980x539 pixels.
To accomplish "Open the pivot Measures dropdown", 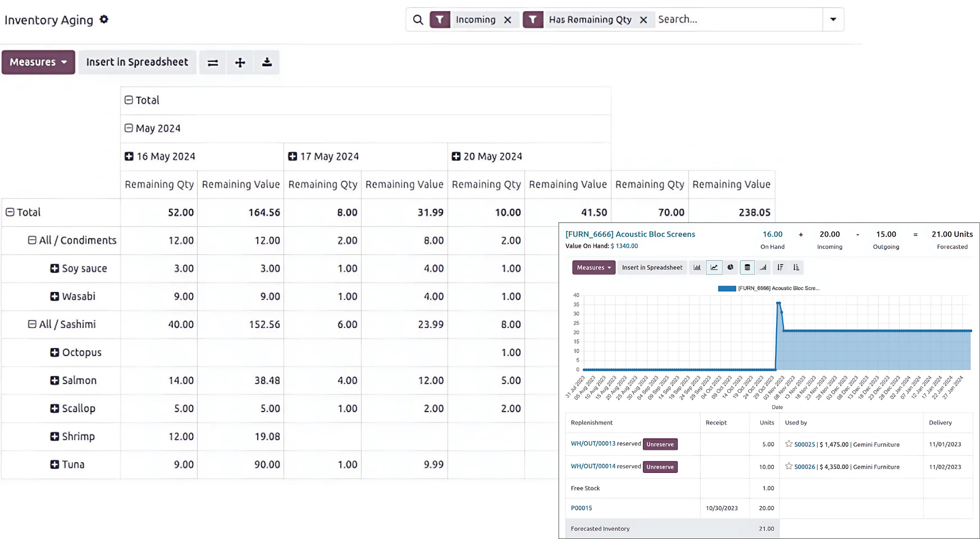I will pos(38,62).
